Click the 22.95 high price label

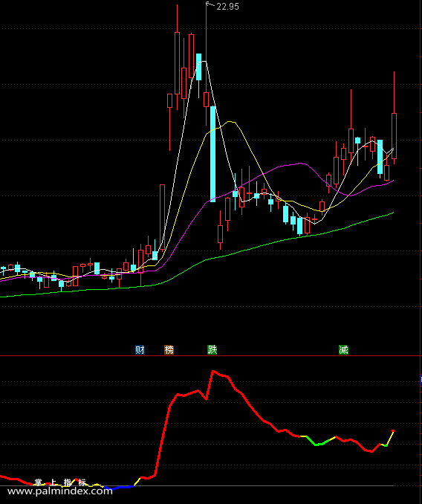pyautogui.click(x=227, y=7)
